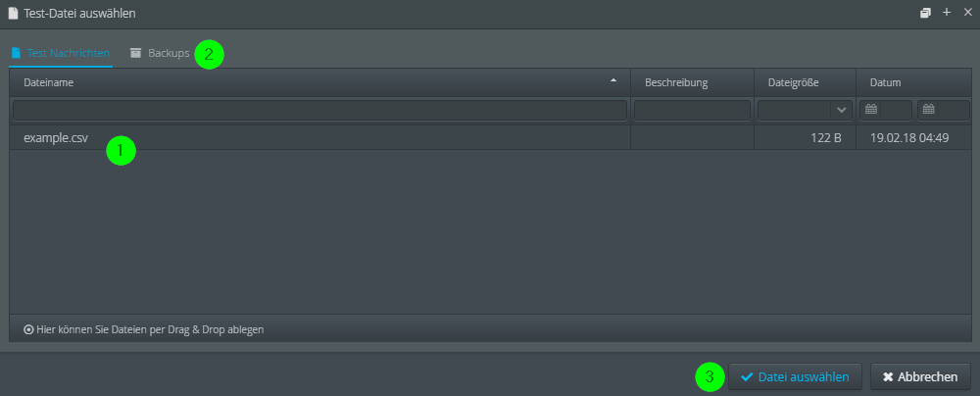The image size is (980, 396).
Task: Open the Dateigröße filter dropdown
Action: pyautogui.click(x=841, y=110)
